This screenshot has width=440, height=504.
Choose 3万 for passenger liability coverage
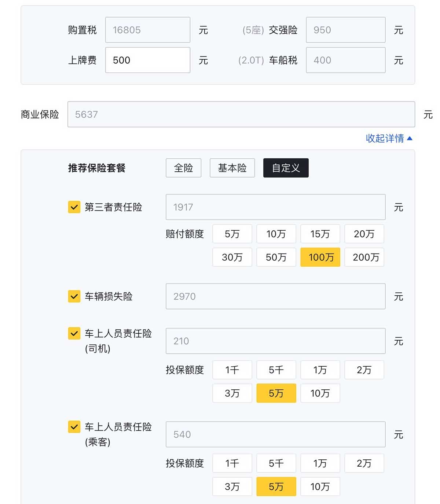tap(232, 487)
